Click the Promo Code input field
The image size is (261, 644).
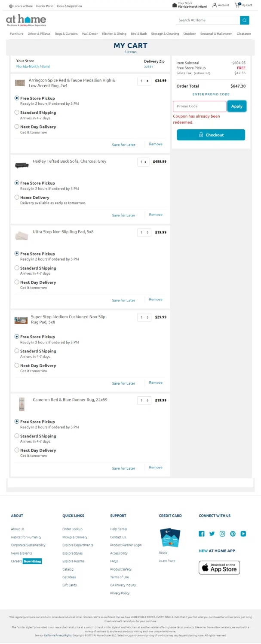[x=200, y=106]
